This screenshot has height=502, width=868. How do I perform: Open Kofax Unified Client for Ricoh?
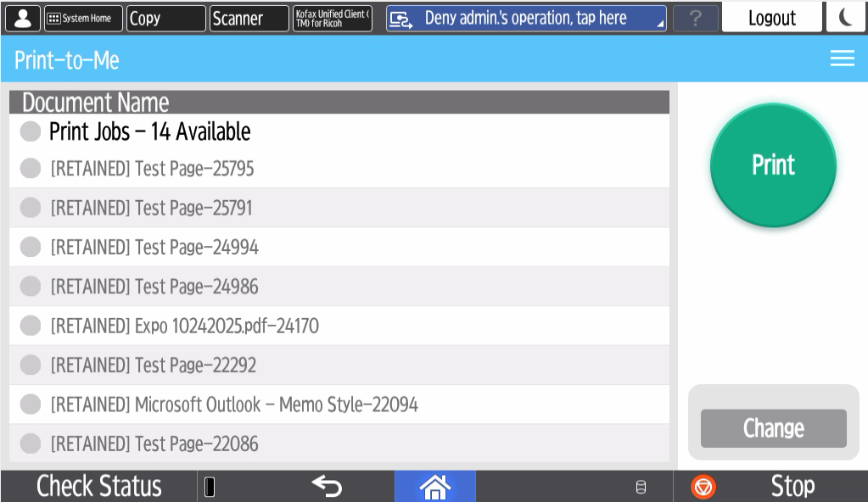pos(333,18)
